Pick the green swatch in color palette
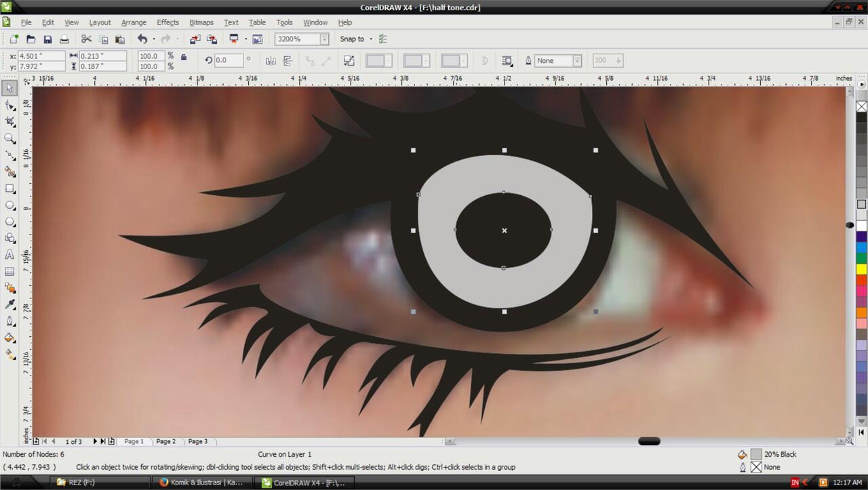Viewport: 868px width, 490px height. [x=861, y=258]
